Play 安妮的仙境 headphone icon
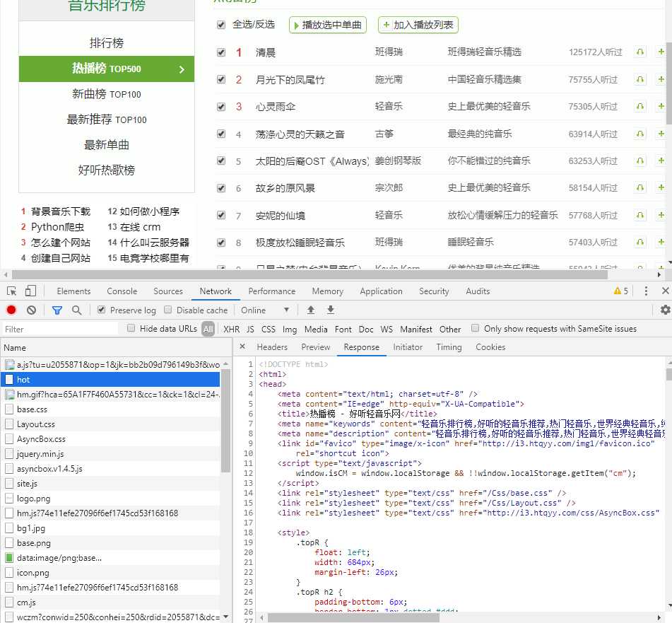The width and height of the screenshot is (672, 623). [x=640, y=215]
